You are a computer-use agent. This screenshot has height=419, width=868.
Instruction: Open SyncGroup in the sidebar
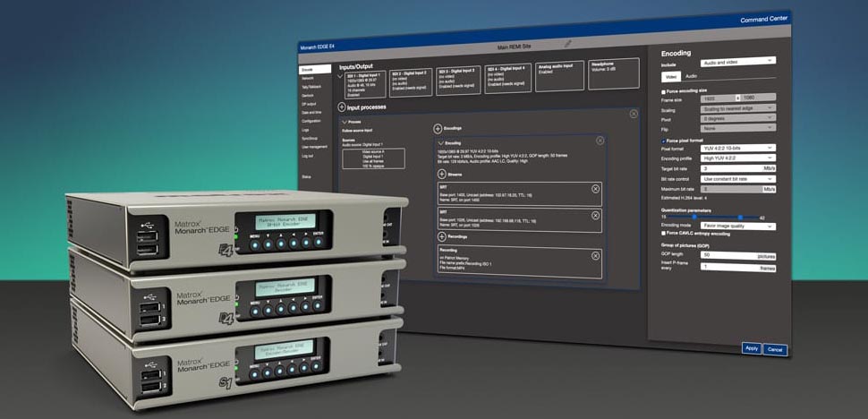[x=310, y=139]
